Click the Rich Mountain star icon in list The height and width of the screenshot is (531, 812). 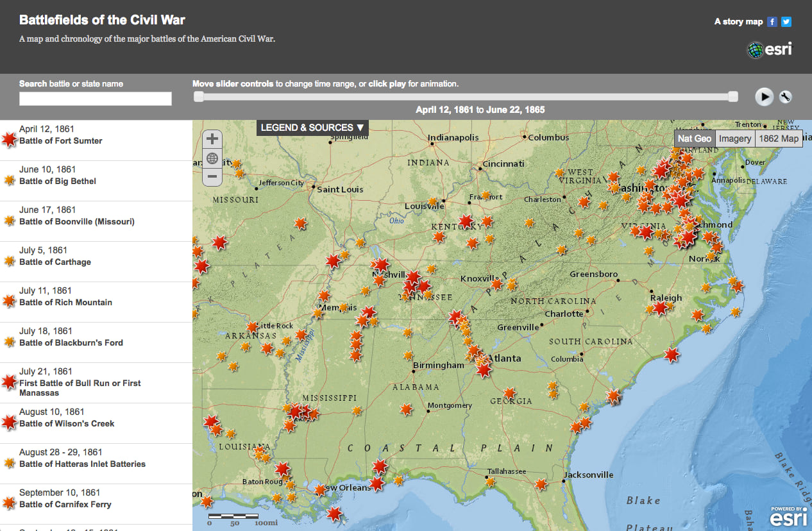pyautogui.click(x=9, y=301)
